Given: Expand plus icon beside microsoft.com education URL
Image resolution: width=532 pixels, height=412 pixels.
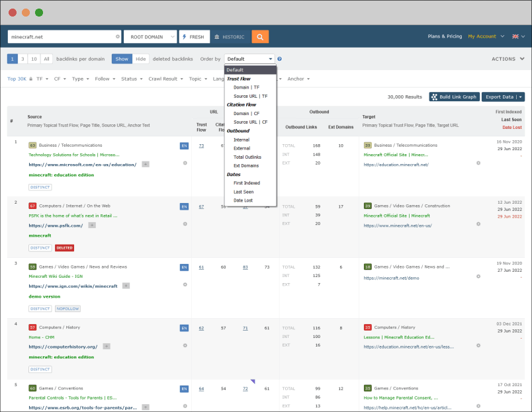Looking at the screenshot, I should (x=145, y=165).
